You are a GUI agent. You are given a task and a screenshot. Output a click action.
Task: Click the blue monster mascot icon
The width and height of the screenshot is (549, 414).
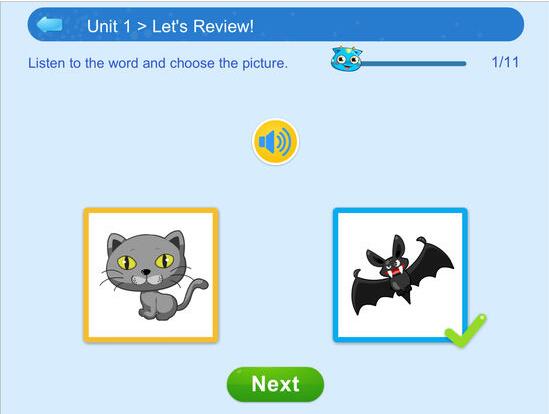pyautogui.click(x=346, y=59)
